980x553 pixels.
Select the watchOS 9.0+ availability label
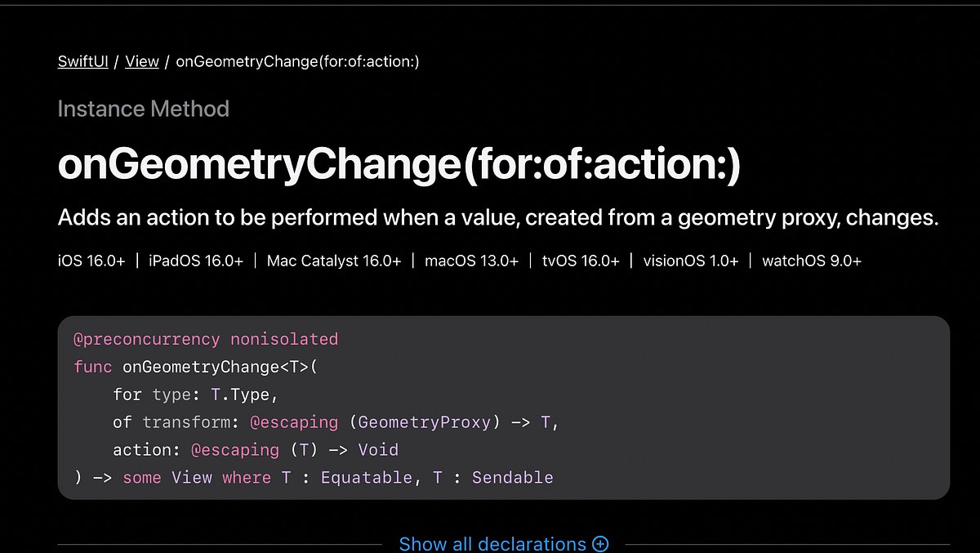coord(812,261)
